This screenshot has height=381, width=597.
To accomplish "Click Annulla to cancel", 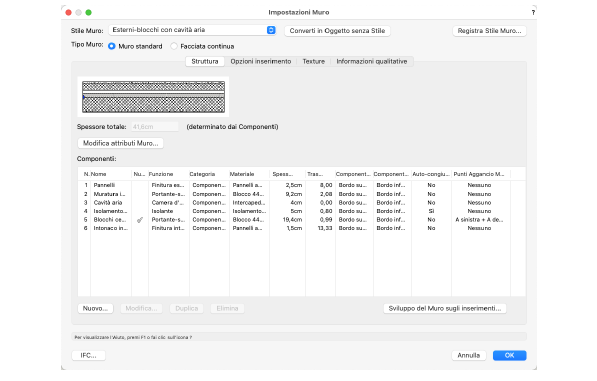I will point(468,355).
